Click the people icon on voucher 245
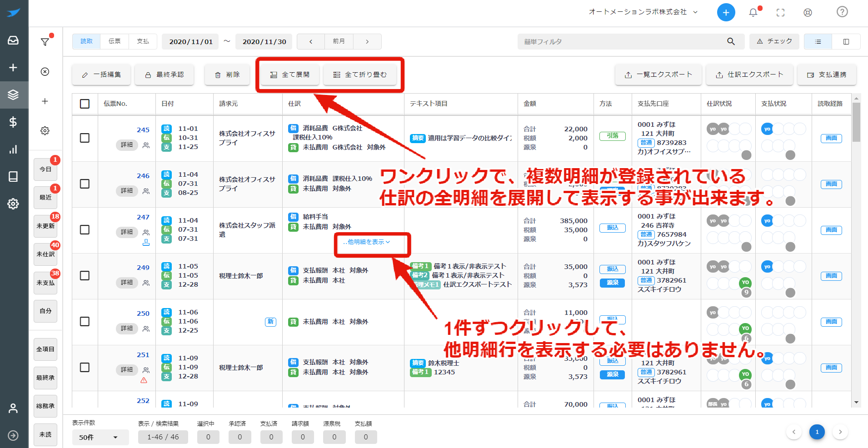 146,145
